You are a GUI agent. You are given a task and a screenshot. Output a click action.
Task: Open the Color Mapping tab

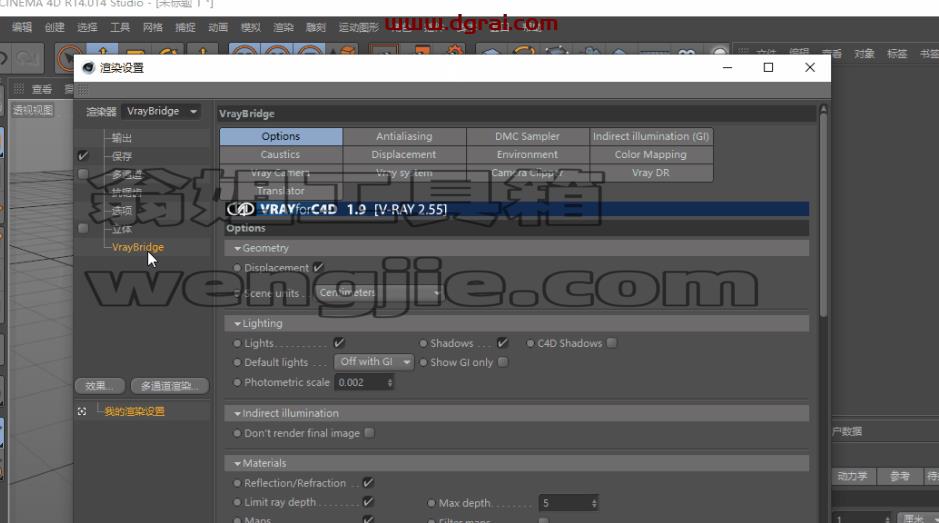pyautogui.click(x=651, y=155)
